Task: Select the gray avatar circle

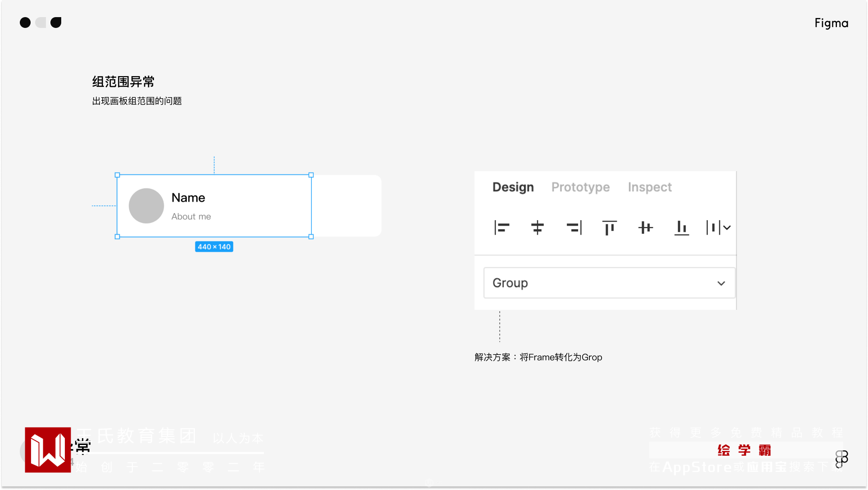Action: point(146,206)
